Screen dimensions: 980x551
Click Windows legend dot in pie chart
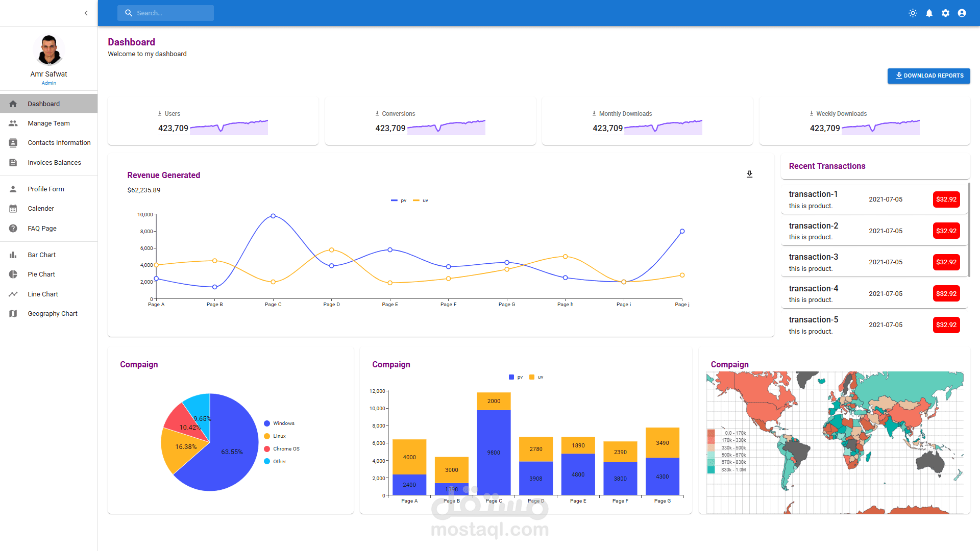click(x=267, y=423)
